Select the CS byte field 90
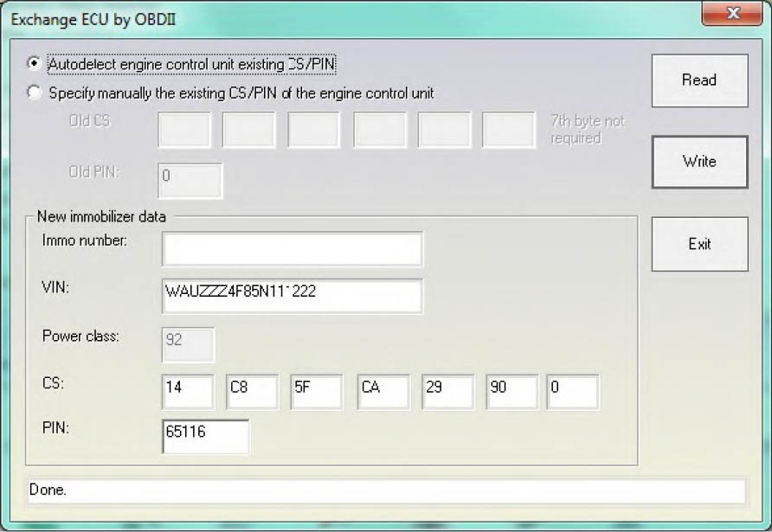This screenshot has width=772, height=532. click(511, 392)
